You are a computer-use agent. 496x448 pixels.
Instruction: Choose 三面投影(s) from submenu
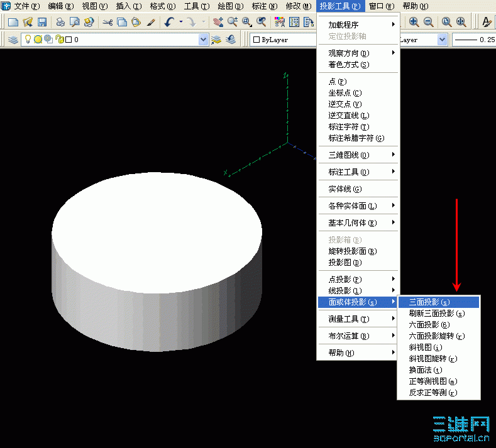coord(439,302)
